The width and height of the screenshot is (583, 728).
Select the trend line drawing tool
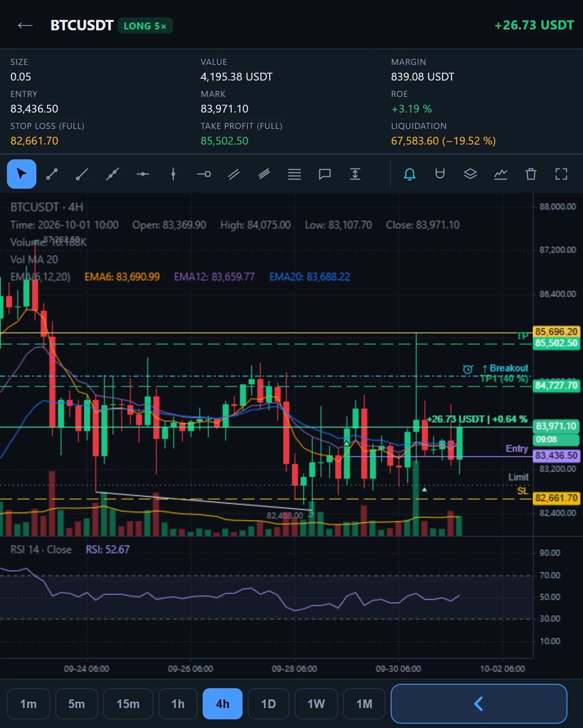coord(52,174)
